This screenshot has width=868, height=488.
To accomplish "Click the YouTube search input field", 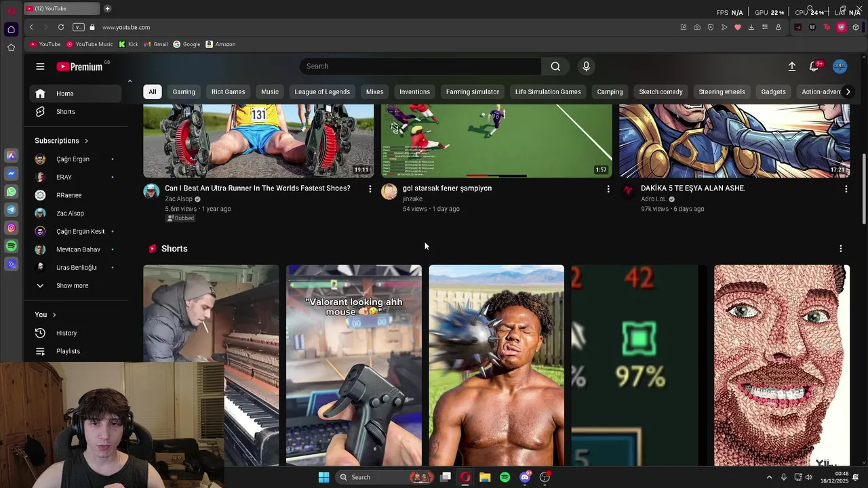I will pos(420,66).
